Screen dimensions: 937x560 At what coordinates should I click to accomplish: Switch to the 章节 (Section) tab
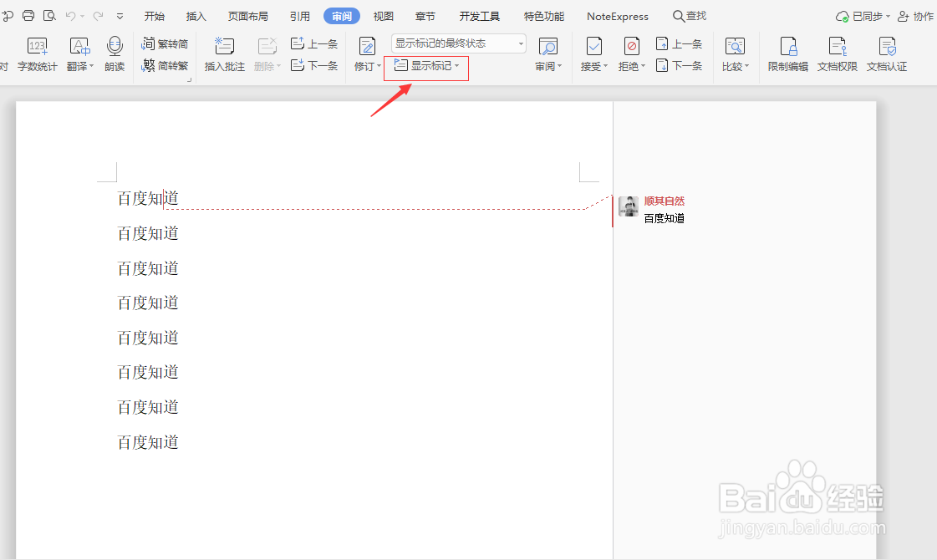[x=425, y=16]
